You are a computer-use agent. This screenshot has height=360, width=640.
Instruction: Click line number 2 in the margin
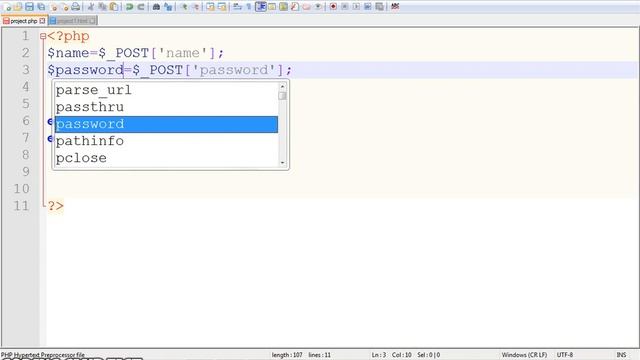[x=26, y=53]
